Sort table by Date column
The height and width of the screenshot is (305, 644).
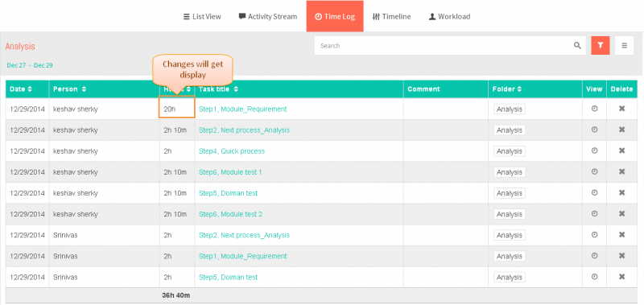click(21, 89)
